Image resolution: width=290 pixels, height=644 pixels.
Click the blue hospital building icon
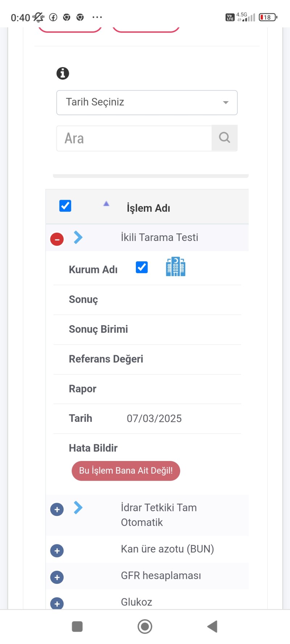coord(175,267)
